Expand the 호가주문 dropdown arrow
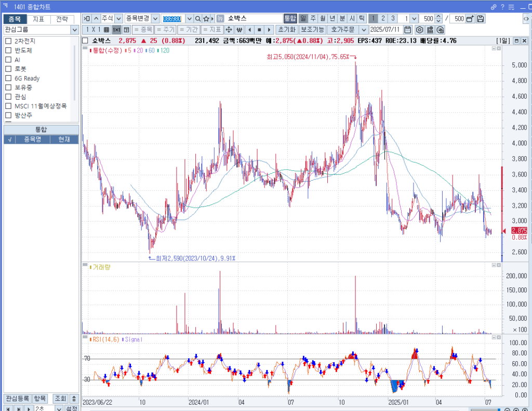 (x=363, y=30)
